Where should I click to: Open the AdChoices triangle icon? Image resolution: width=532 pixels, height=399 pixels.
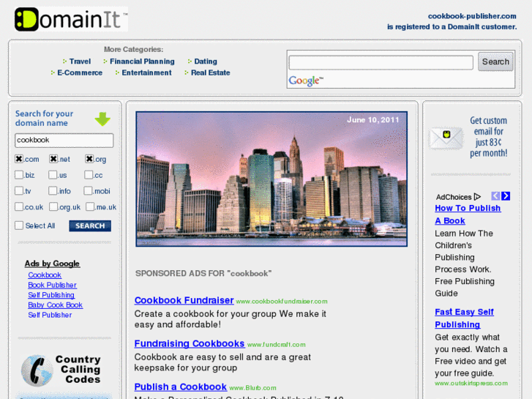(477, 197)
